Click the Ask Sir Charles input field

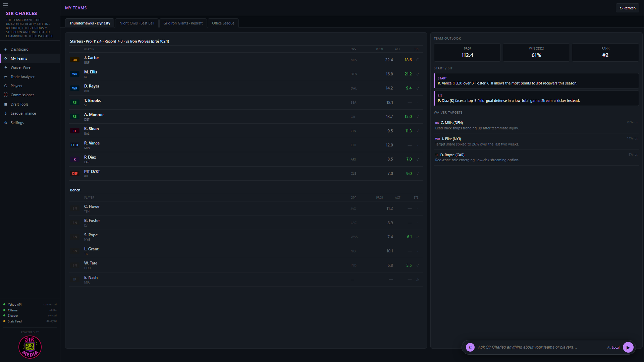pyautogui.click(x=540, y=347)
